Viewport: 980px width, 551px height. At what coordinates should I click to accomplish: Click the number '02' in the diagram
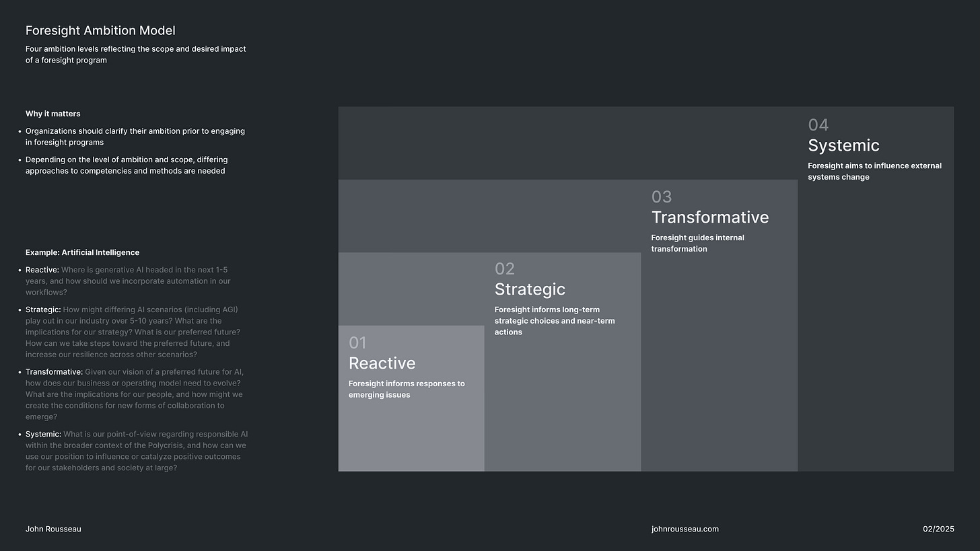(505, 269)
